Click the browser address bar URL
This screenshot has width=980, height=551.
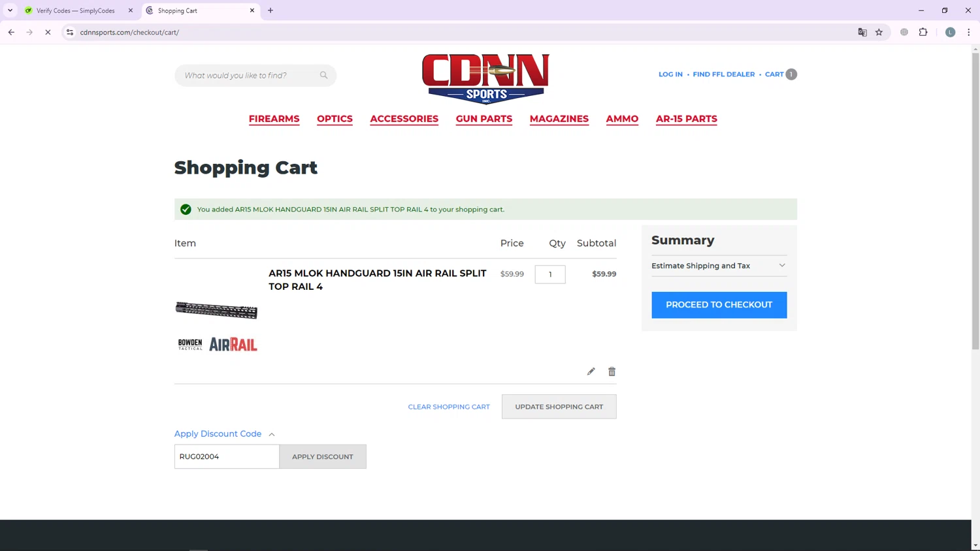[129, 32]
